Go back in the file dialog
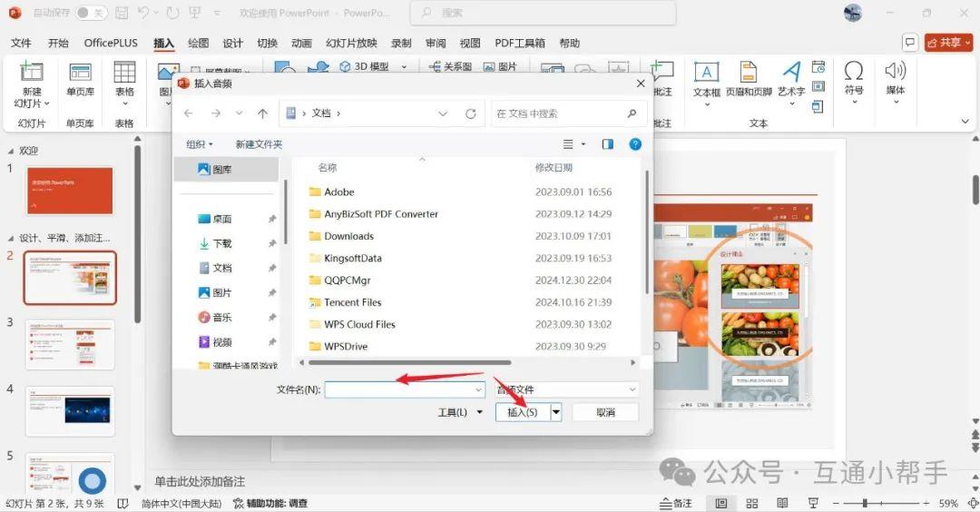 189,113
